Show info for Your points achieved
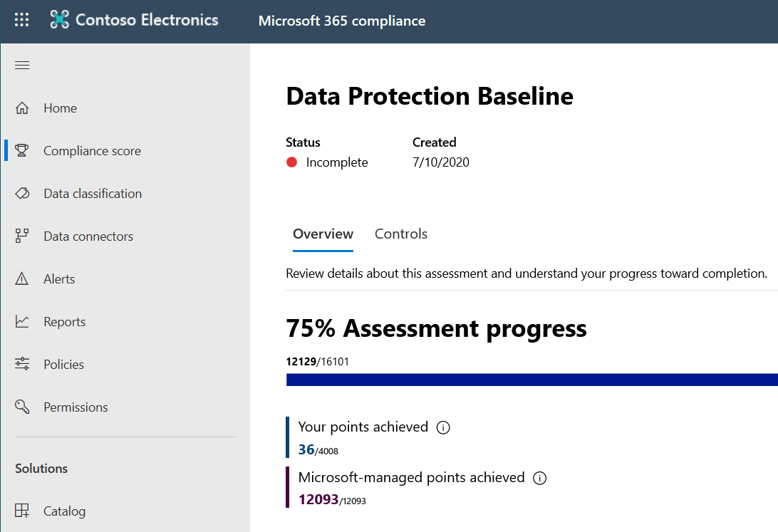Image resolution: width=778 pixels, height=532 pixels. pos(443,427)
